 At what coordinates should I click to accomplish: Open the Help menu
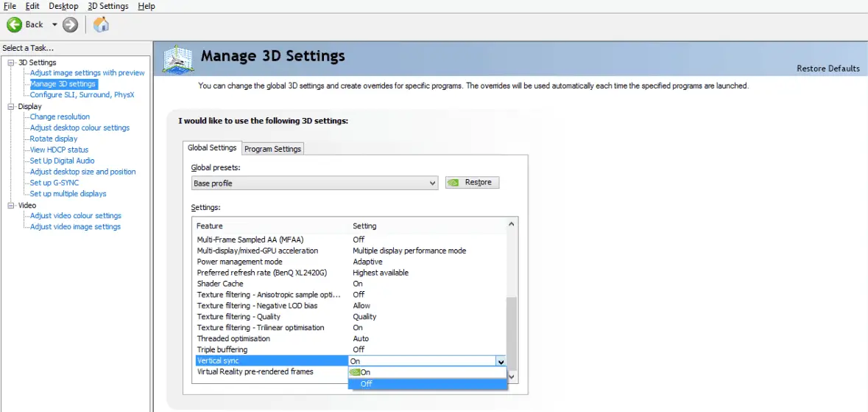(147, 6)
